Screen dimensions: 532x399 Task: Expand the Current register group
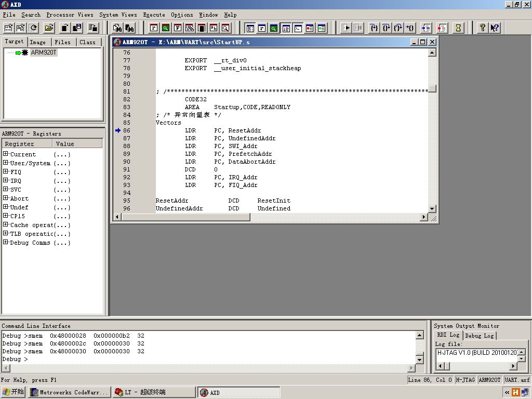pos(5,154)
